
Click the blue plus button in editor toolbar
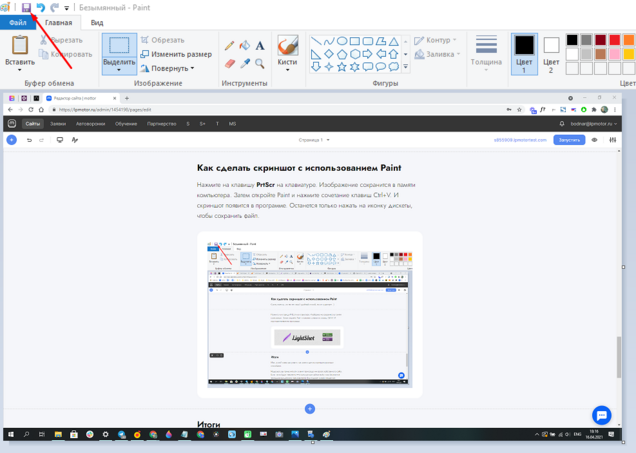[12, 140]
